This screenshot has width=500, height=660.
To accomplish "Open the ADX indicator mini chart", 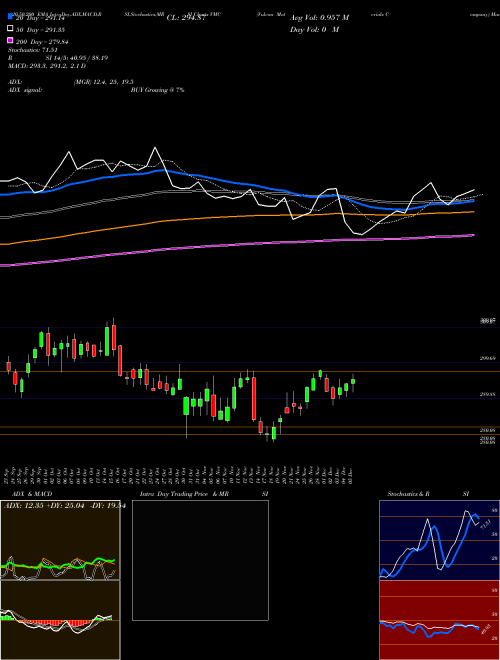I will click(x=60, y=540).
